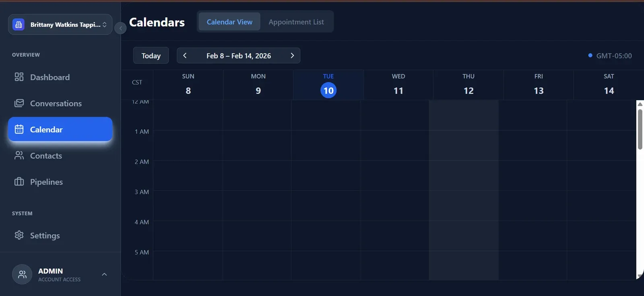Click the calendar vertical scrollbar thumb

[640, 129]
